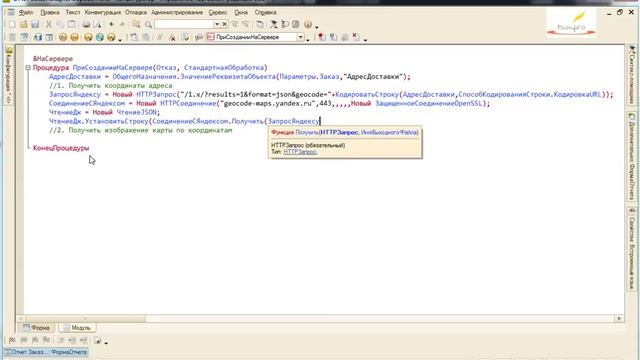Click the string "geocode-maps.yandex.ru" in code
Viewport: 640px width, 360px height.
click(x=268, y=103)
